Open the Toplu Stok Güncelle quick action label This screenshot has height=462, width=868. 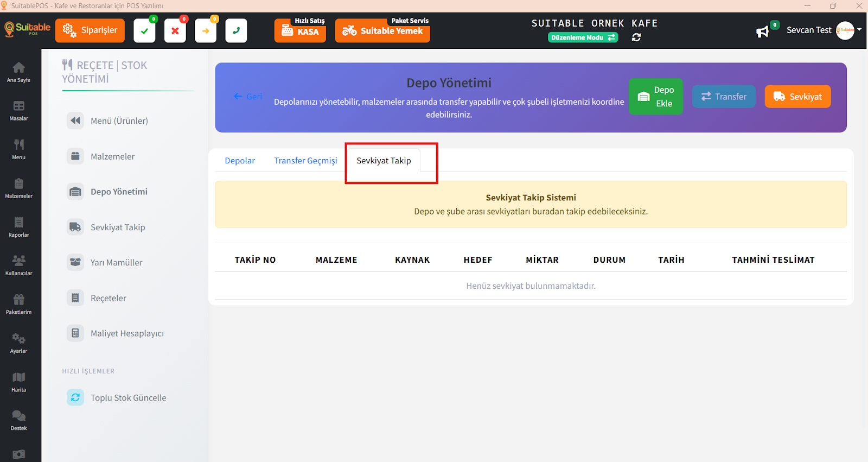click(x=128, y=398)
